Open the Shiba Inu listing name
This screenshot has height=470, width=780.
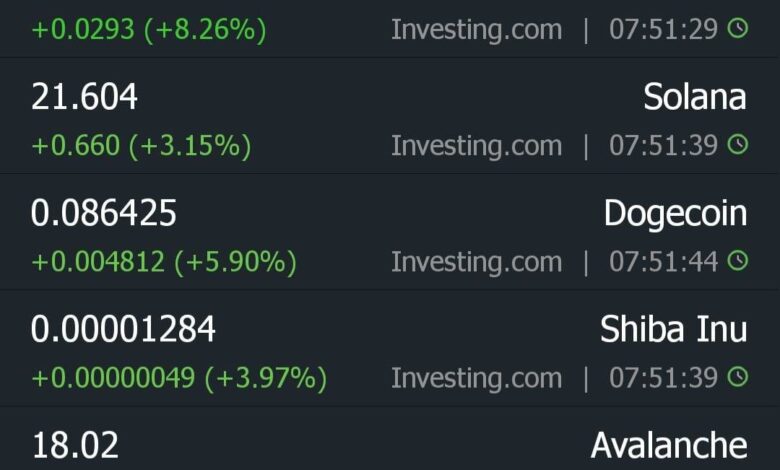pos(673,329)
